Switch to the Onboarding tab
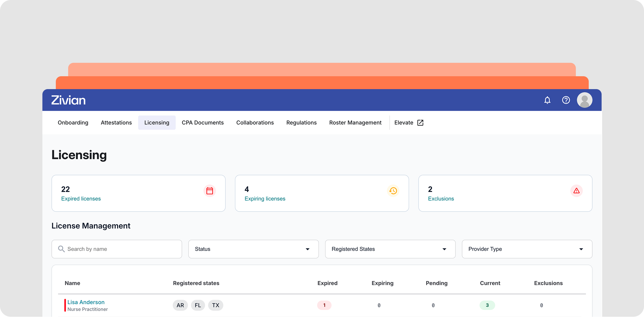Image resolution: width=644 pixels, height=317 pixels. (73, 123)
